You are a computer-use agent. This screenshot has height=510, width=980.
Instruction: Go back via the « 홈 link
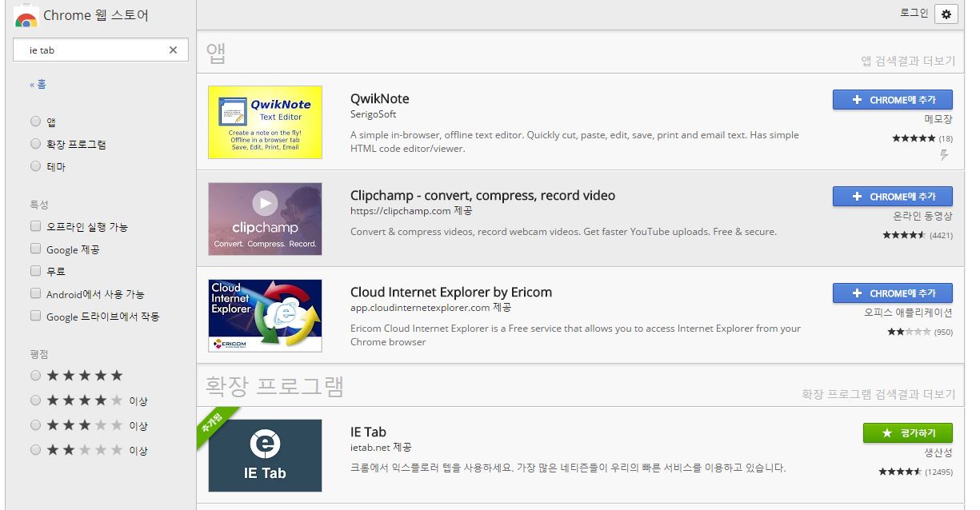point(38,84)
